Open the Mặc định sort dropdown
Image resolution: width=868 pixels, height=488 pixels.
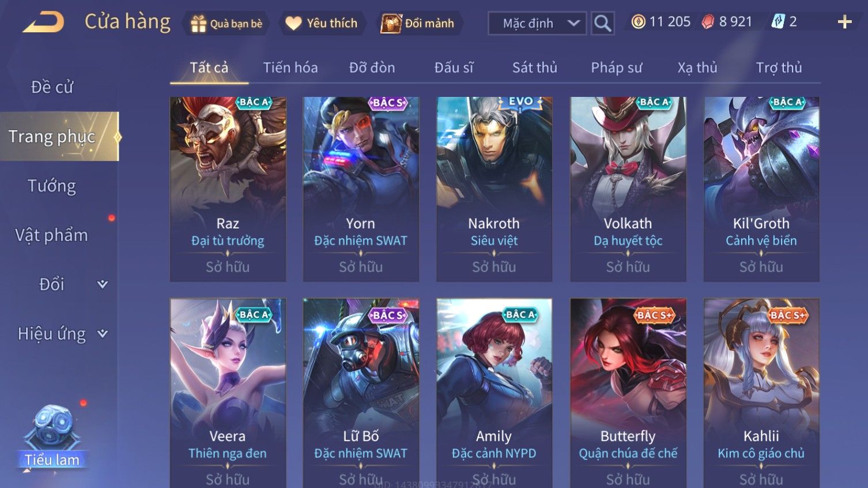pos(537,23)
